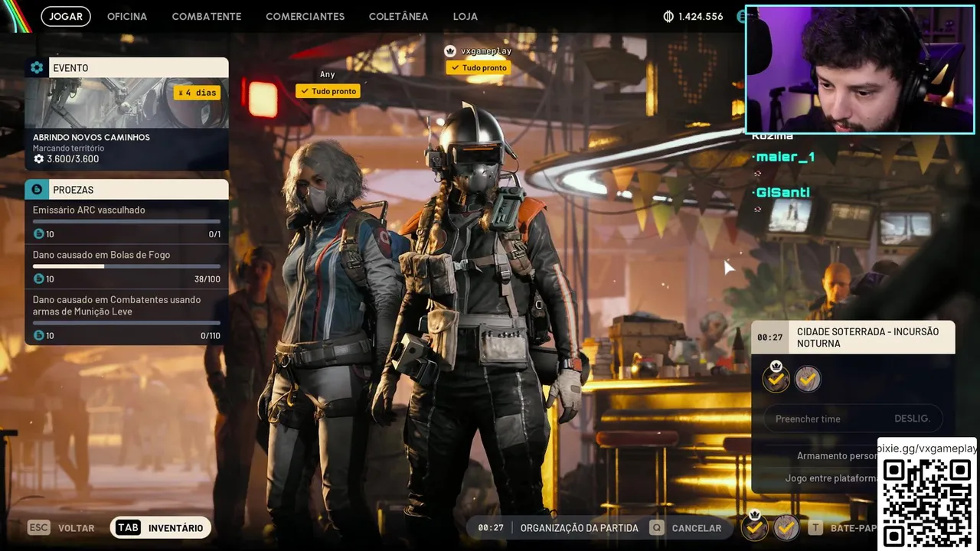Viewport: 980px width, 551px height.
Task: Click the 'Any' player name tag
Action: point(328,74)
